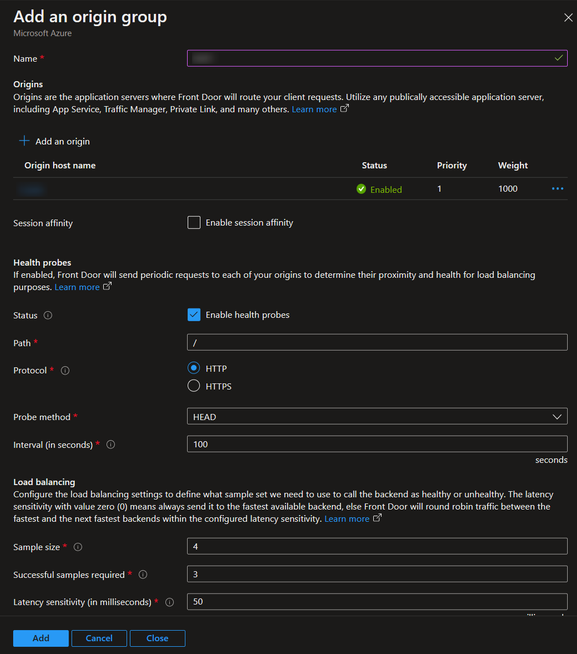
Task: Uncheck the Enable health probes checkbox
Action: coord(194,315)
